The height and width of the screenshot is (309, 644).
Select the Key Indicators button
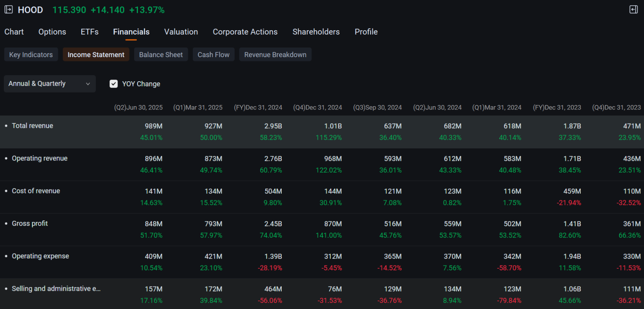31,55
